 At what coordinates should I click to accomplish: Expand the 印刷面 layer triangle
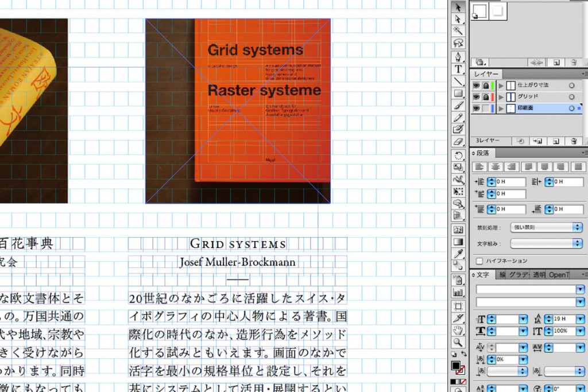pyautogui.click(x=501, y=108)
